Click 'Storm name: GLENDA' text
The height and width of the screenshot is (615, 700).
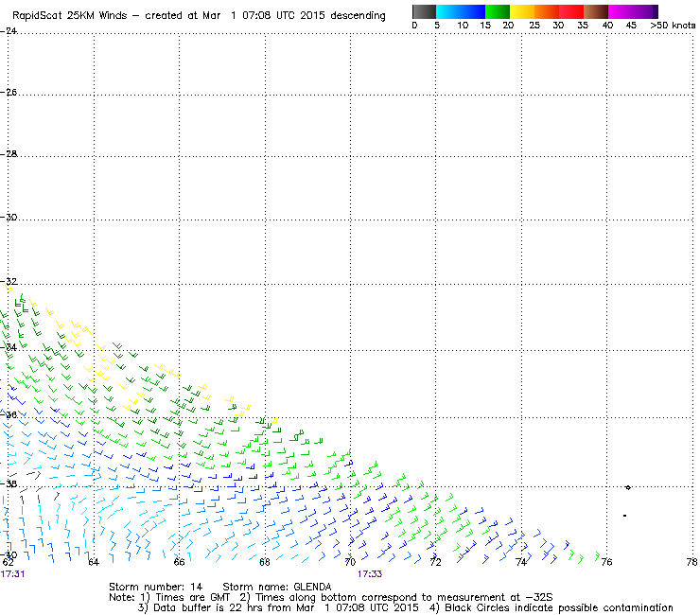277,587
